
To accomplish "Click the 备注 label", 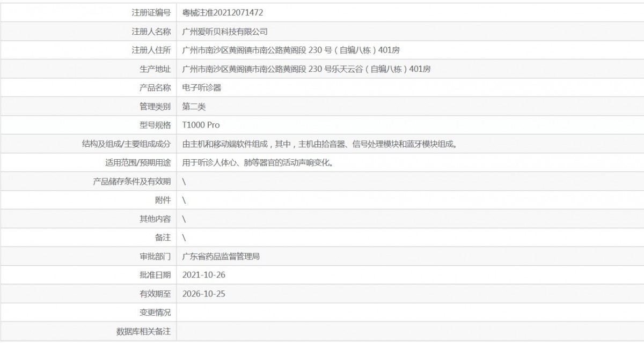I will coord(163,237).
